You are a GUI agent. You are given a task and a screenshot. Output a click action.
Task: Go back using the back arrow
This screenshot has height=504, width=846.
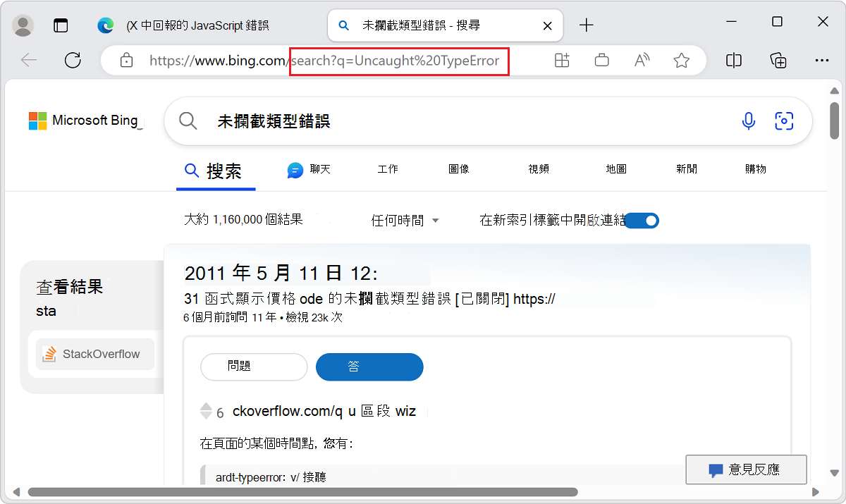click(29, 60)
